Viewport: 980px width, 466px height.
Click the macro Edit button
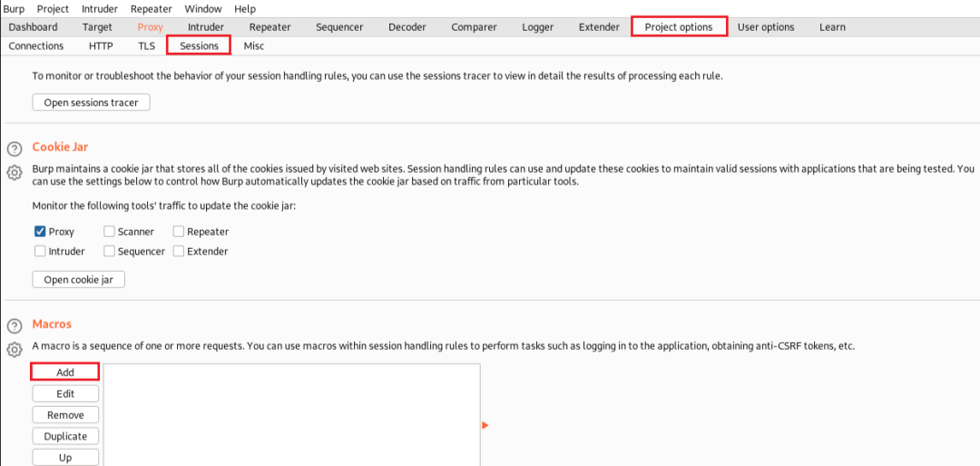tap(65, 393)
